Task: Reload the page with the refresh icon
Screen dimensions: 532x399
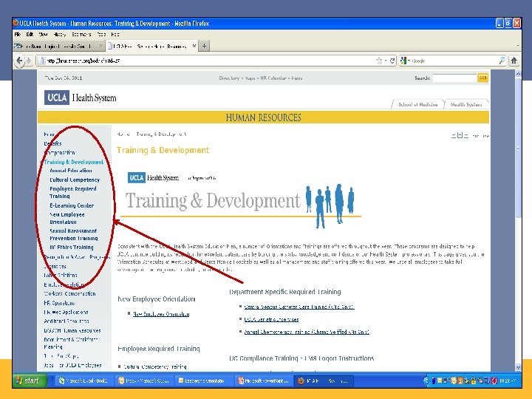Action: click(392, 61)
